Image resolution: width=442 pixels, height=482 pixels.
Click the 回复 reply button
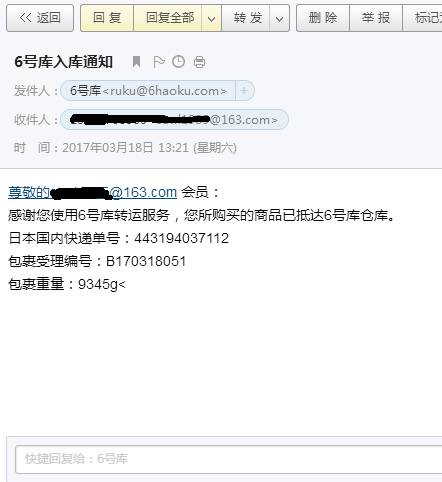[x=107, y=18]
